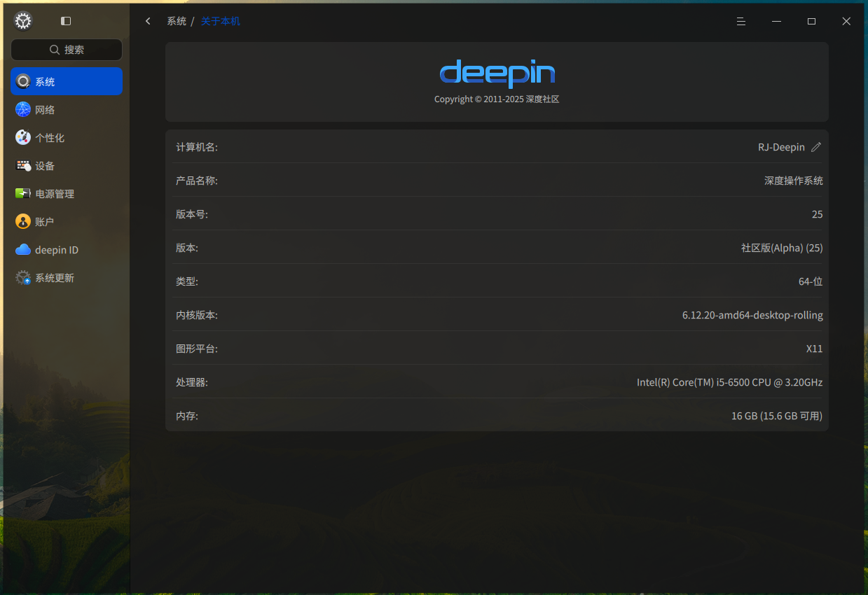Image resolution: width=868 pixels, height=595 pixels.
Task: Click the 系统 sidebar icon
Action: click(x=23, y=81)
